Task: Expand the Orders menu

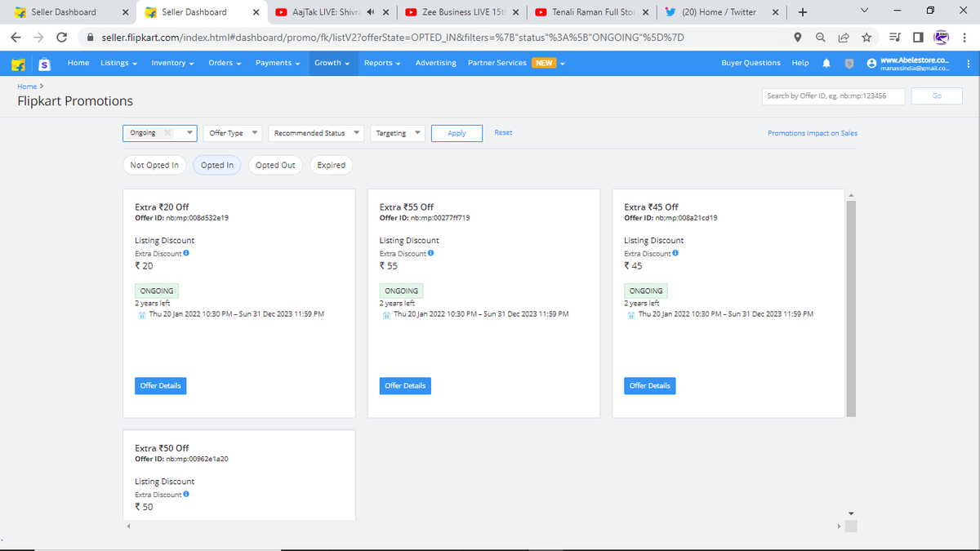Action: click(x=224, y=63)
